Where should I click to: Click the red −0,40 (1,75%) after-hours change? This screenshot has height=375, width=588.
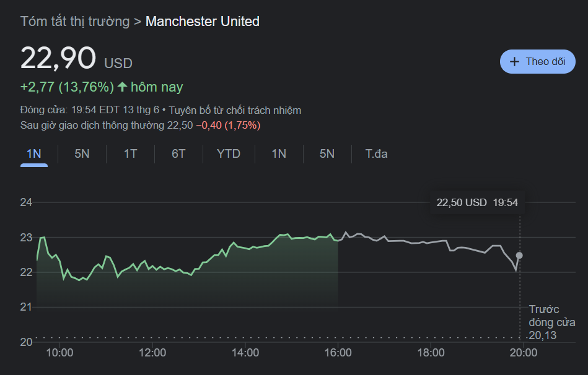228,126
